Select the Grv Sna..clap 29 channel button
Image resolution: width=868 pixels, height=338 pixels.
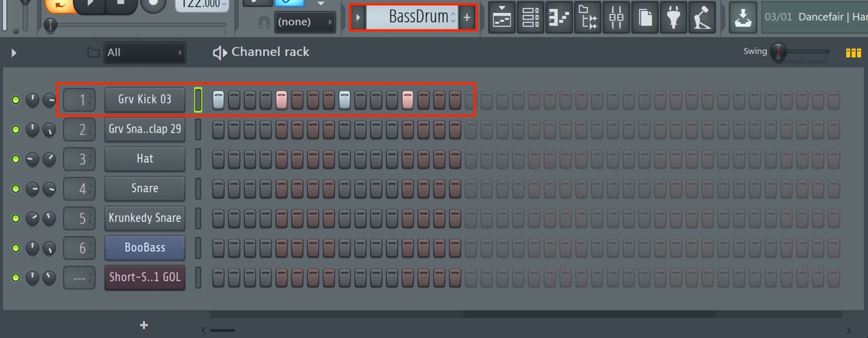145,129
